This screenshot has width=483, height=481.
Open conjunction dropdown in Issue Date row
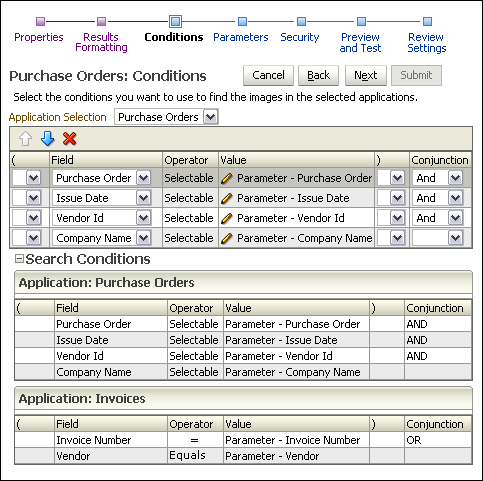coord(456,198)
